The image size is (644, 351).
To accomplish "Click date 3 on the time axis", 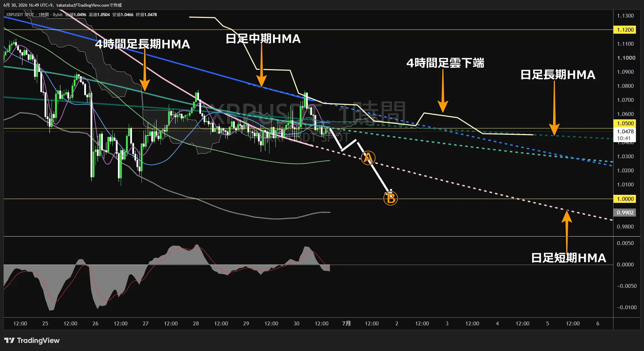I will click(x=447, y=324).
